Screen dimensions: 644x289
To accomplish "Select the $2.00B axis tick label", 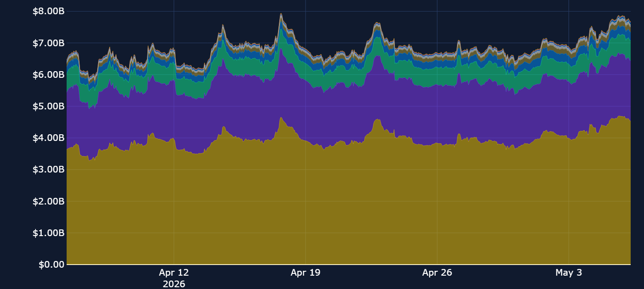I will click(48, 201).
